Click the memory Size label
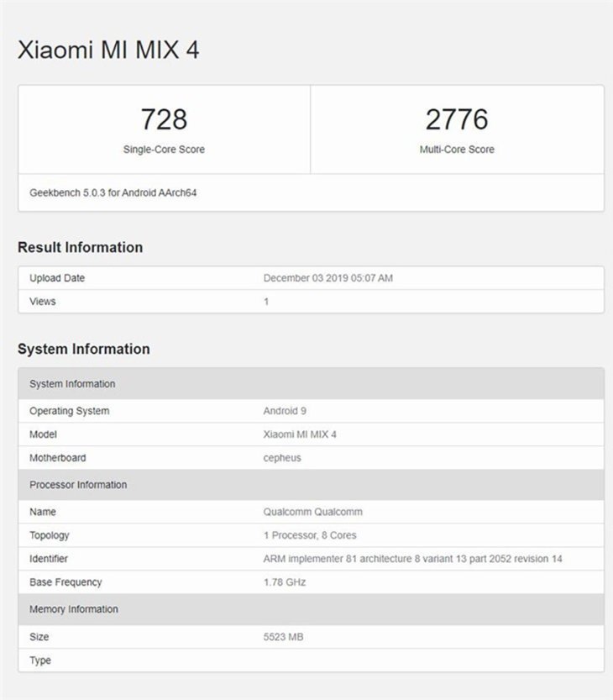Viewport: 613px width, 700px height. [x=39, y=637]
